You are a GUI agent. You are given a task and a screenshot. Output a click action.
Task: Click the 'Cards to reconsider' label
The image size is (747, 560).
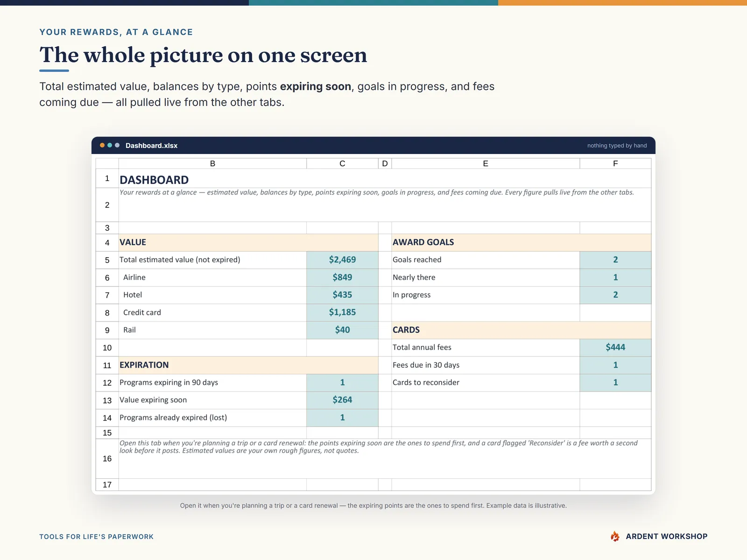tap(426, 383)
